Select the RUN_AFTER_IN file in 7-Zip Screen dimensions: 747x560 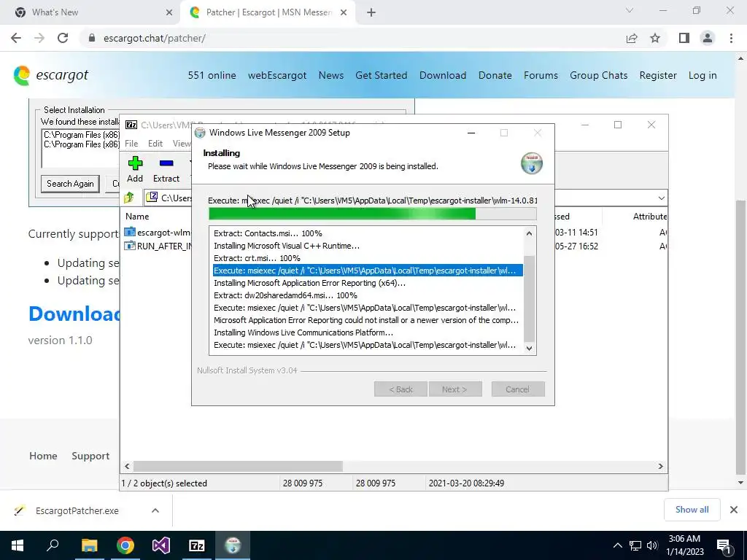(x=158, y=246)
